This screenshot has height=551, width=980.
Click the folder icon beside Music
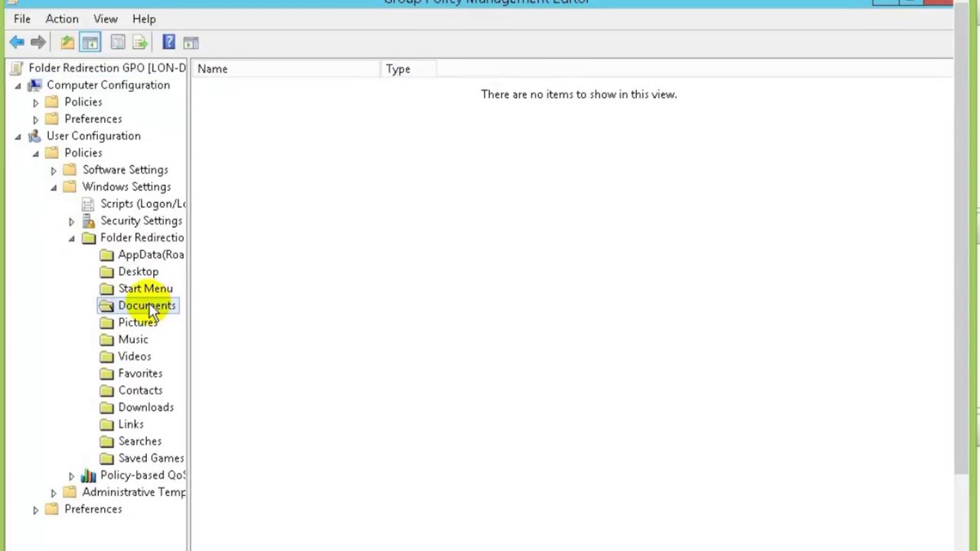(x=106, y=340)
